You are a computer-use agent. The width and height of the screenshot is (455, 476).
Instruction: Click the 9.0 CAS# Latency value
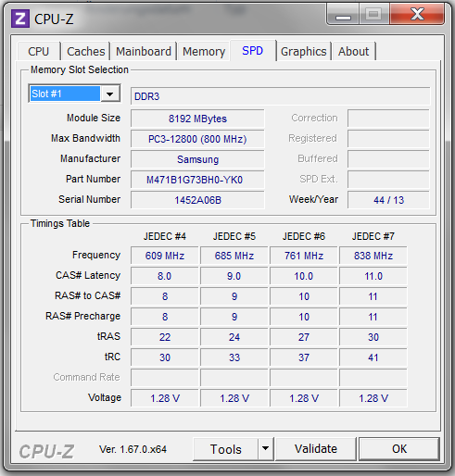(234, 276)
